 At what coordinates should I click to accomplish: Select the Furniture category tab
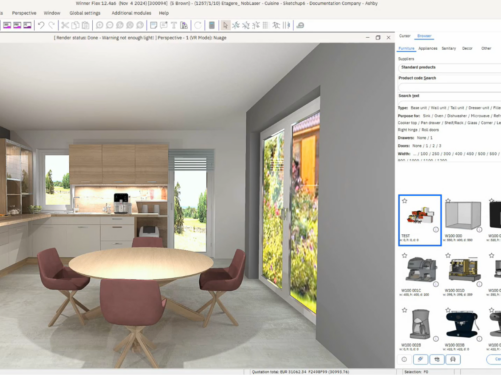coord(406,48)
